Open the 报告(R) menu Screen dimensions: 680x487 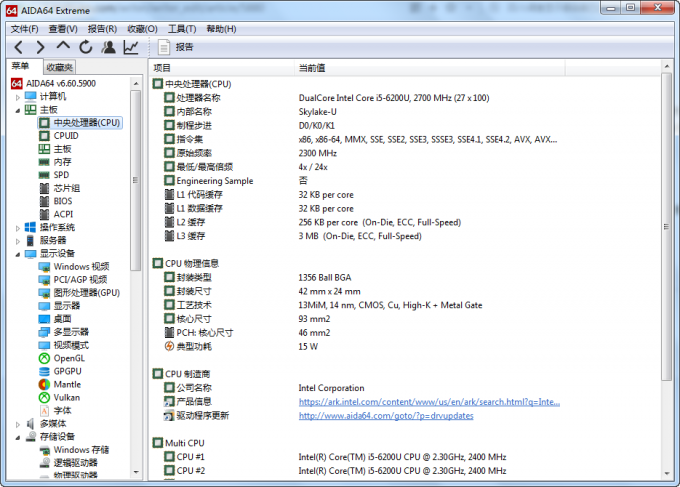pos(102,29)
